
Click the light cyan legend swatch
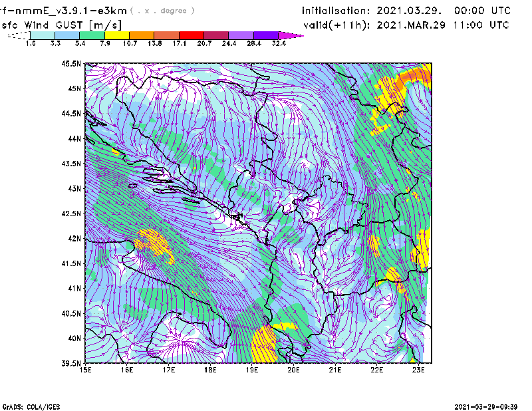pos(43,35)
